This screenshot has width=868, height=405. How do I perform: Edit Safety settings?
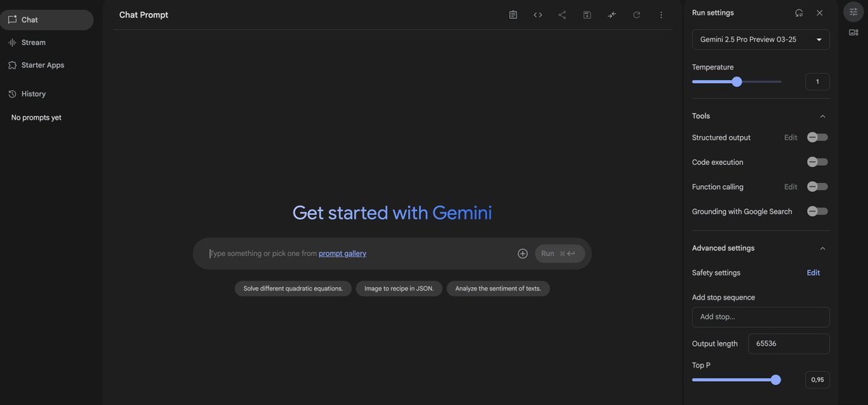coord(814,273)
